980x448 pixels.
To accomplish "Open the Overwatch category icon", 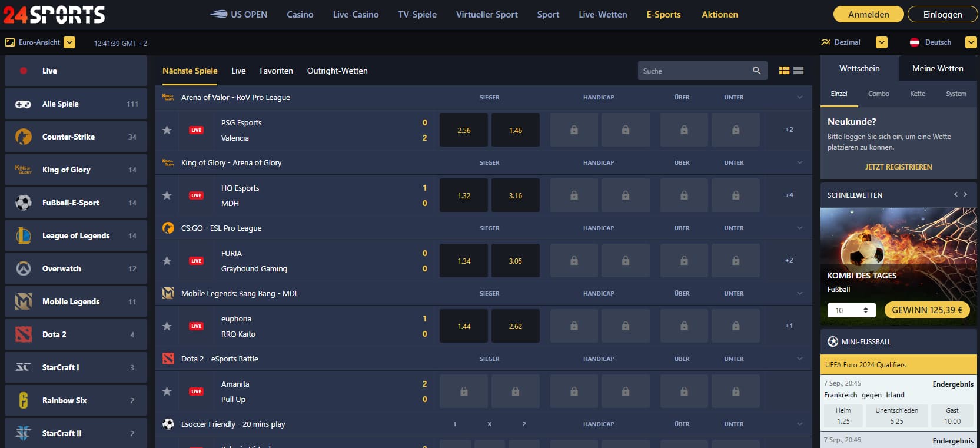I will pos(24,268).
